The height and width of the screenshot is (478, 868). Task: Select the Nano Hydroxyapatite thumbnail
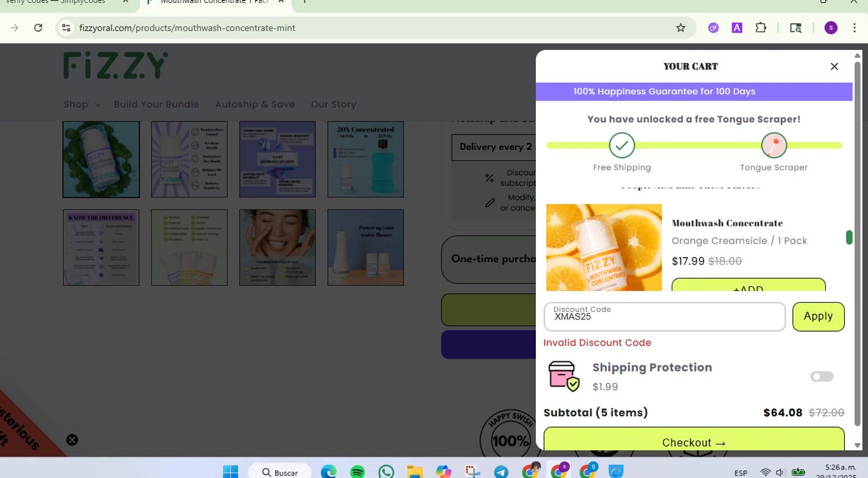(x=278, y=160)
